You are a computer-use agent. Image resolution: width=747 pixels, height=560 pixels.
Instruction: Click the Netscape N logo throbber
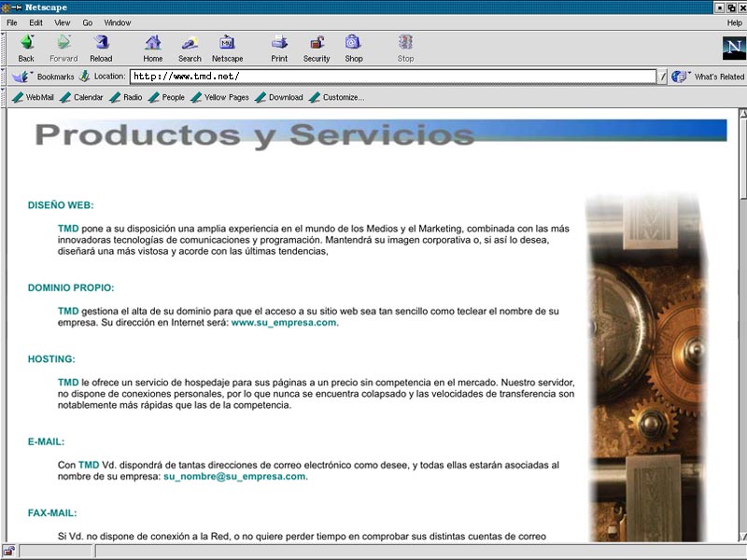pos(734,49)
